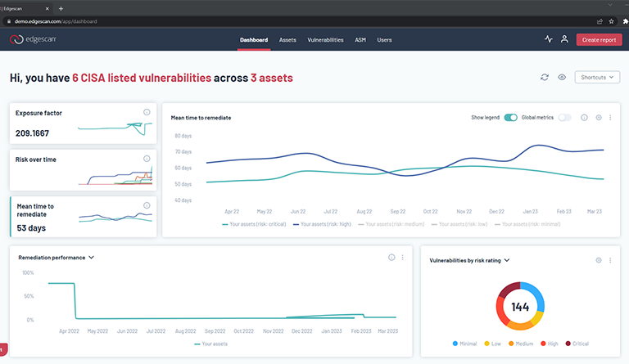Image resolution: width=629 pixels, height=364 pixels.
Task: Click the 209.1667 exposure value
Action: (x=32, y=133)
